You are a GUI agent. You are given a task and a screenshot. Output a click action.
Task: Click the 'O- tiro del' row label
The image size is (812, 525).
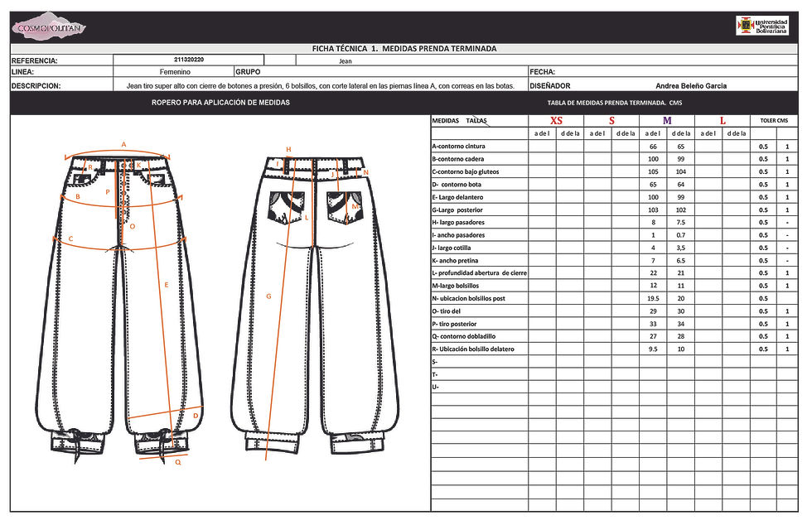(447, 311)
